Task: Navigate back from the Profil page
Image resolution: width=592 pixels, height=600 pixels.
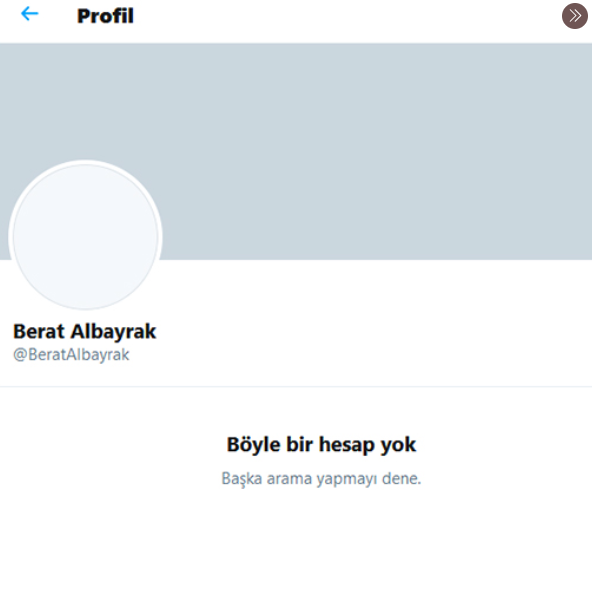Action: [x=29, y=14]
